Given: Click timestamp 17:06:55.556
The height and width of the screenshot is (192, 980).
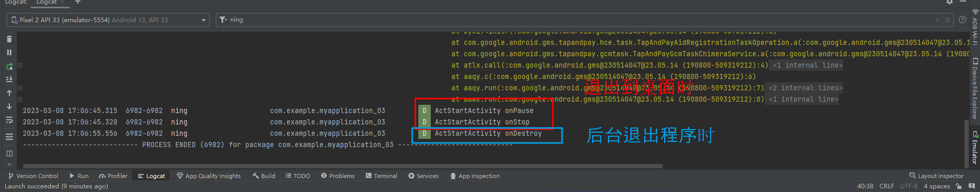Looking at the screenshot, I should pos(93,134).
